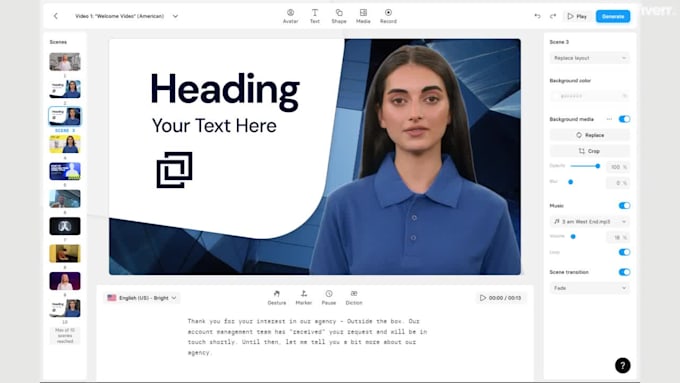
Task: Open the Background color dropdown
Action: pos(590,96)
